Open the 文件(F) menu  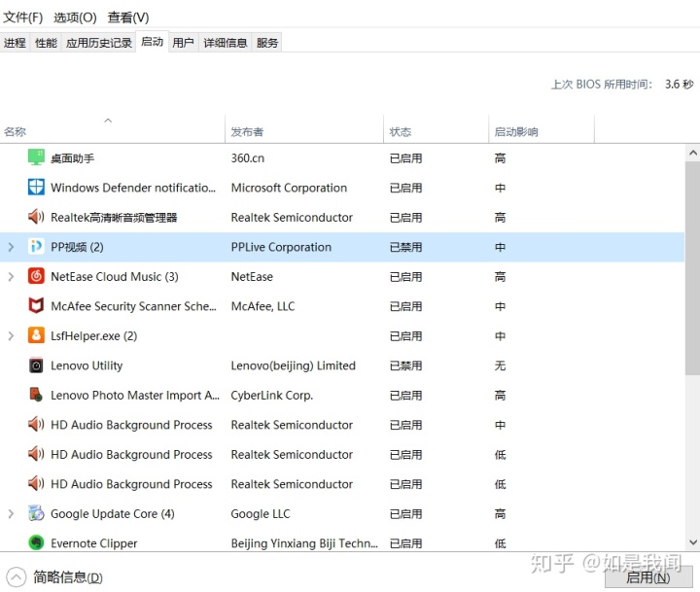click(22, 17)
